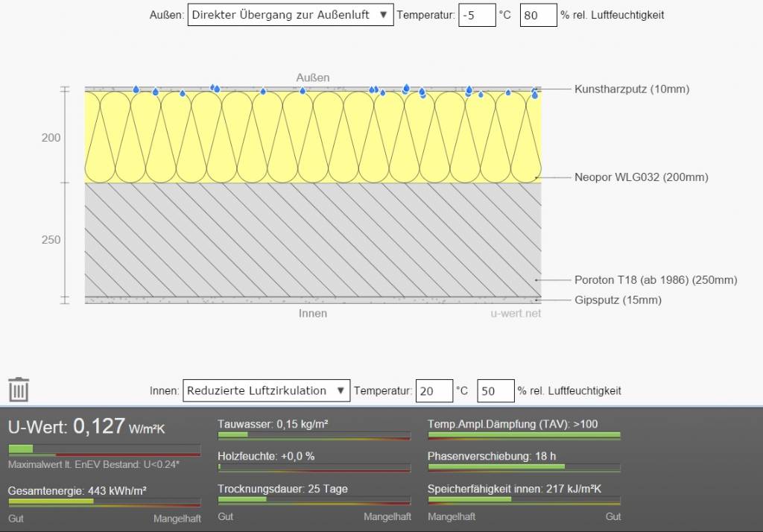
Task: Edit the inside temperature field showing 20
Action: coord(434,390)
